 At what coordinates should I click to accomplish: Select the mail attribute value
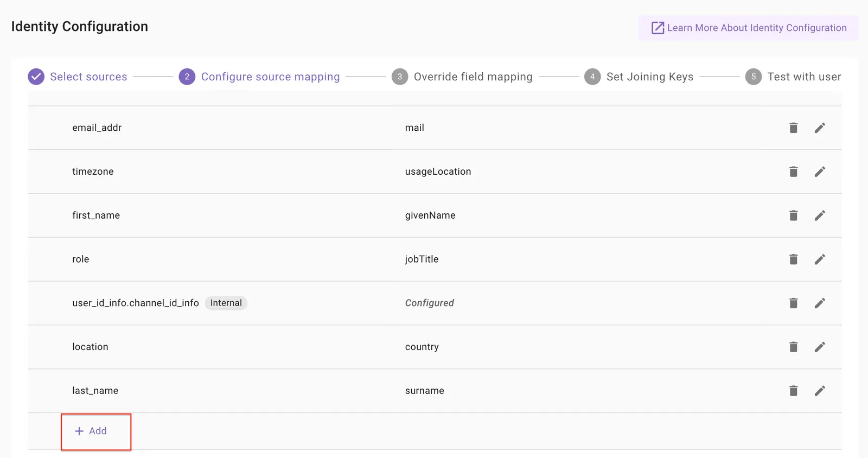tap(414, 128)
